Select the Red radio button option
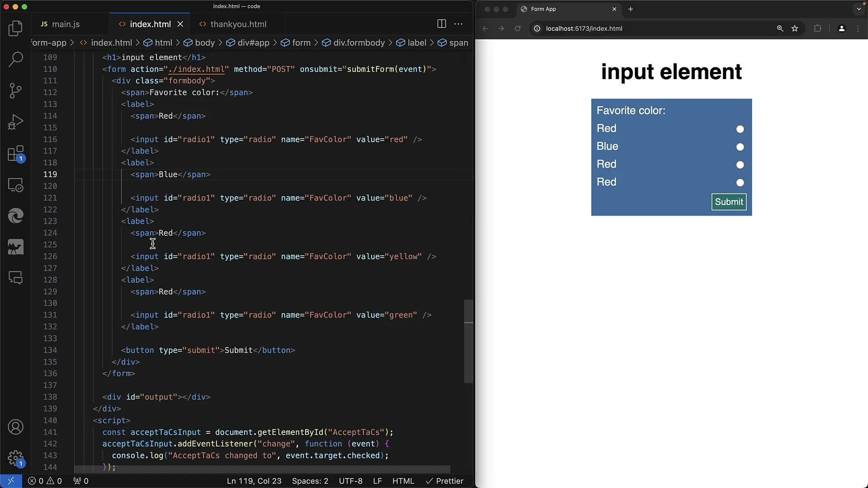The image size is (868, 488). pyautogui.click(x=740, y=129)
